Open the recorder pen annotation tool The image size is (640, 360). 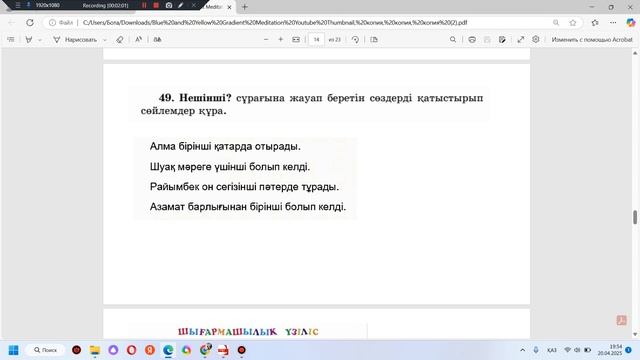[180, 5]
